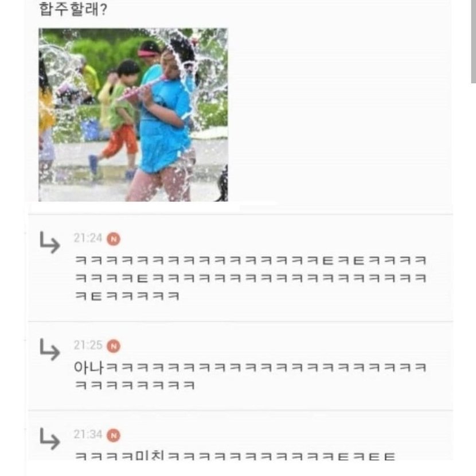The image size is (476, 476).
Task: Select the 21:34 timestamp
Action: coord(88,434)
